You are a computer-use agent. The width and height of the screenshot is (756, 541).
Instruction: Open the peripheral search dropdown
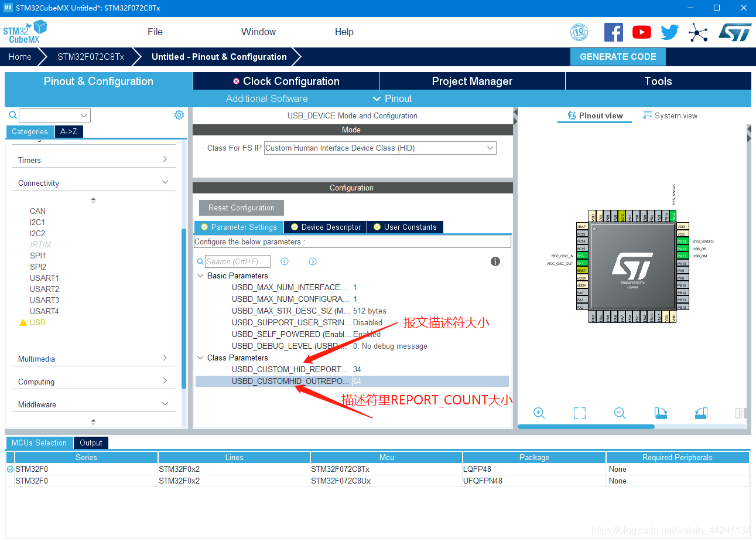point(84,115)
